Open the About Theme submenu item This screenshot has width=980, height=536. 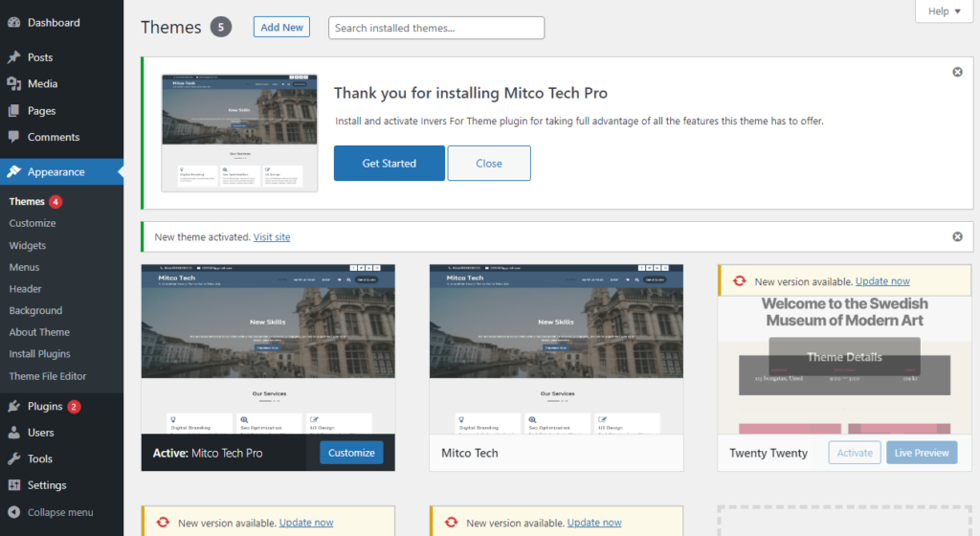tap(39, 332)
